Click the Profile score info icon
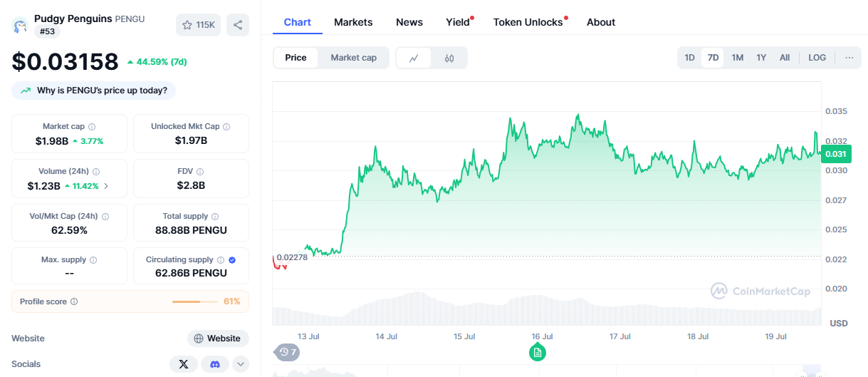 [74, 302]
